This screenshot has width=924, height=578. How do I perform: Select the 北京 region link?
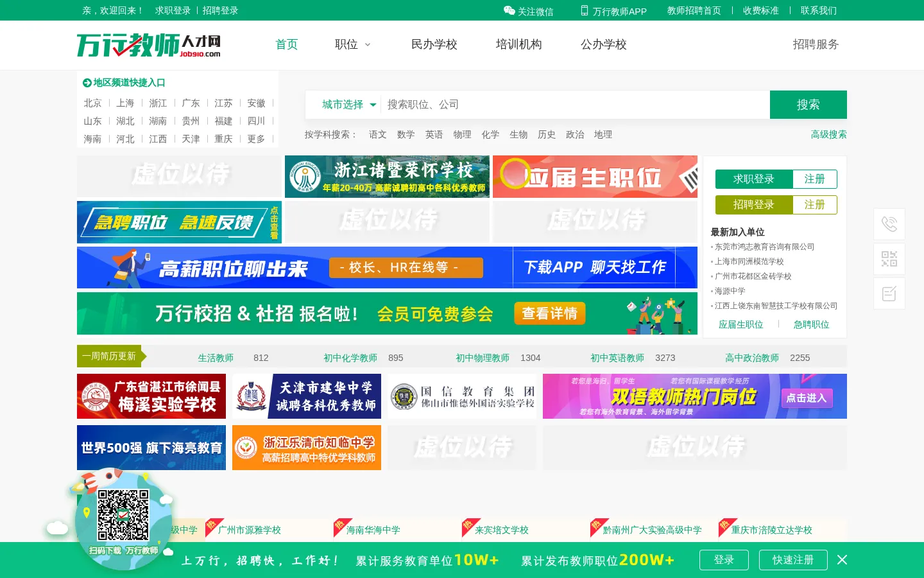(x=92, y=103)
